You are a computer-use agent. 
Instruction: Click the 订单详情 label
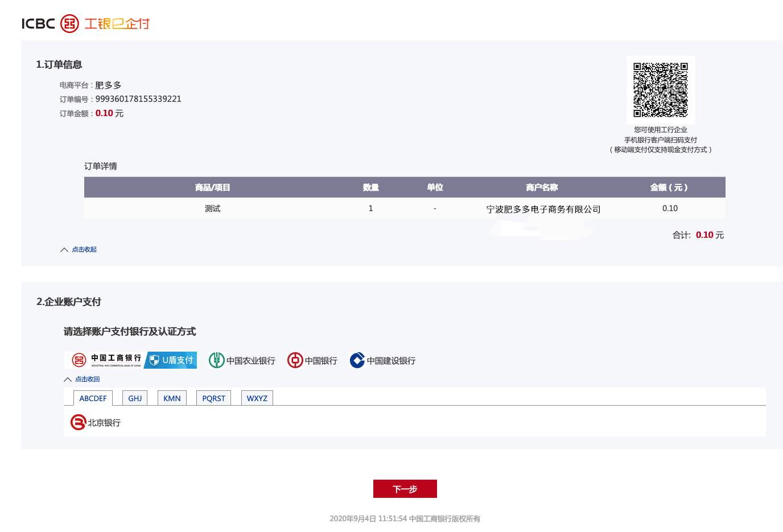[101, 166]
